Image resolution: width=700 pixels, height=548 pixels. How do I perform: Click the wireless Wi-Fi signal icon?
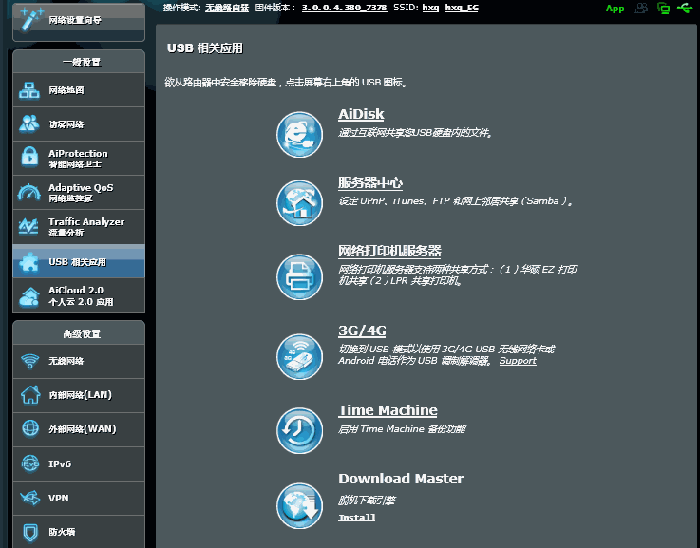pos(30,361)
